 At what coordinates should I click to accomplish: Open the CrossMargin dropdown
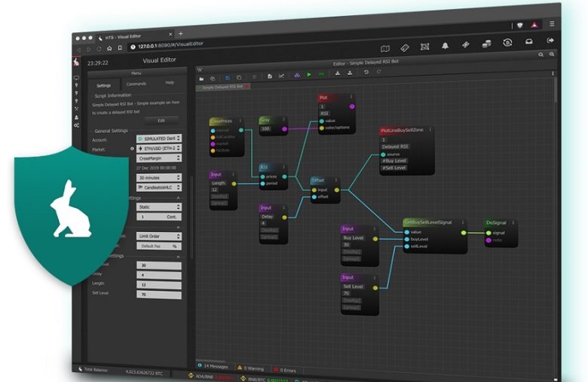(x=159, y=158)
